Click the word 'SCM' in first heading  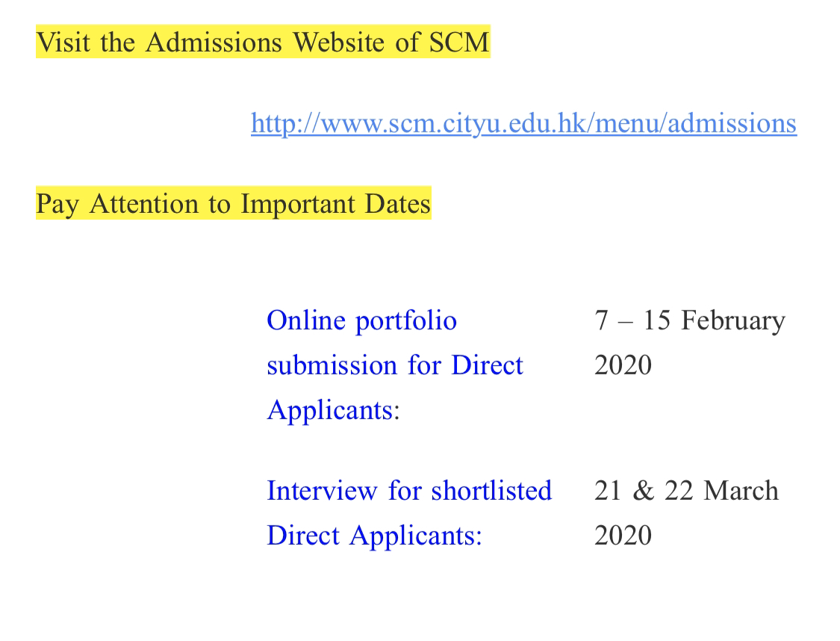coord(459,42)
